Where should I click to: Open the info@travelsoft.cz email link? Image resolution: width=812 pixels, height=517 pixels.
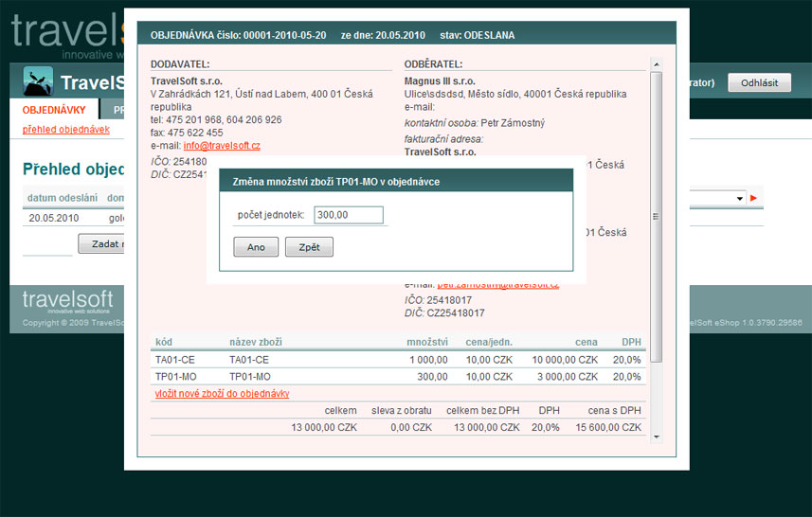(222, 146)
